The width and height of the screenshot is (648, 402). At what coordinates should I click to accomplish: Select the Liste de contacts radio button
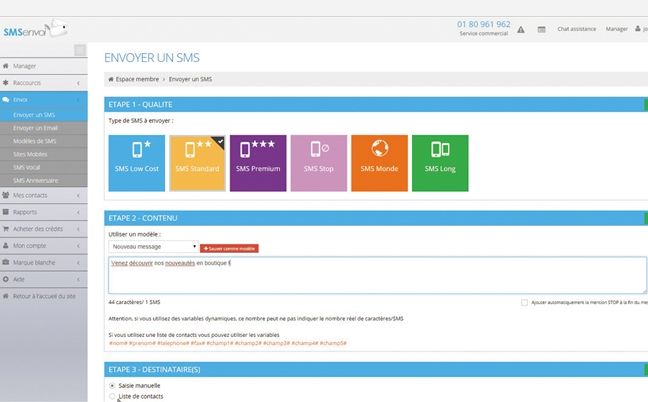pyautogui.click(x=112, y=396)
